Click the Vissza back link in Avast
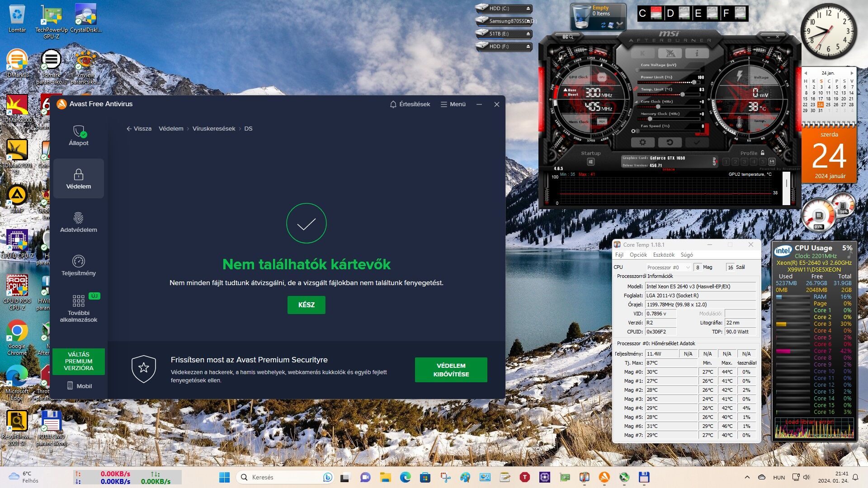 (x=139, y=129)
